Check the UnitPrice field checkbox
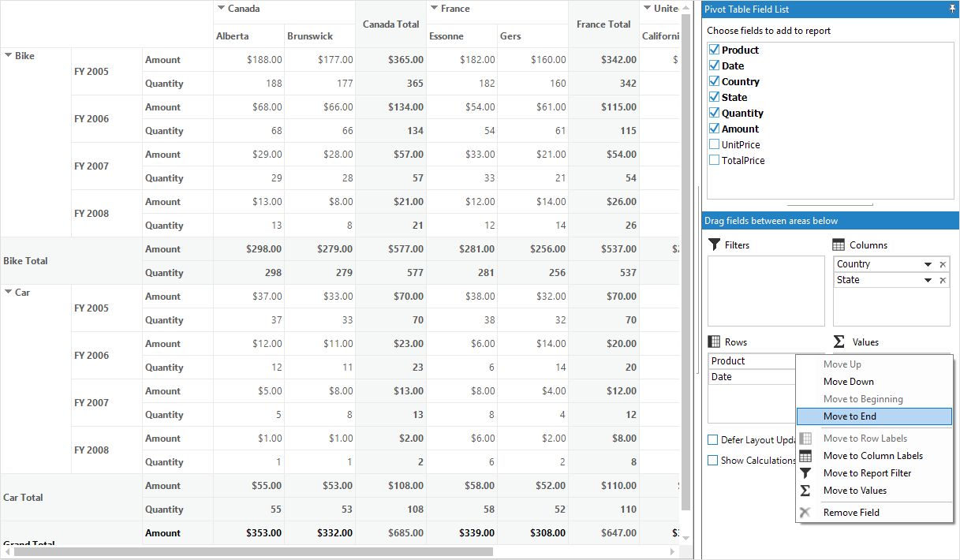This screenshot has width=960, height=560. coord(714,144)
